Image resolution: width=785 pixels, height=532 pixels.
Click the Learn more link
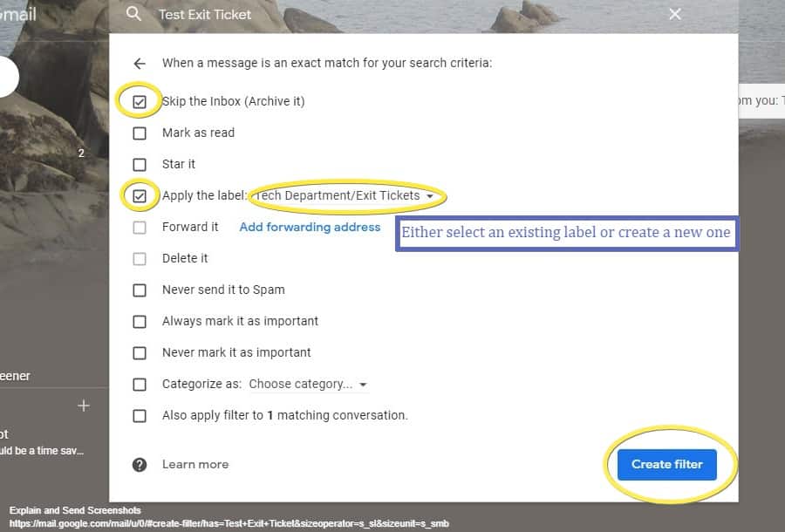click(x=195, y=465)
